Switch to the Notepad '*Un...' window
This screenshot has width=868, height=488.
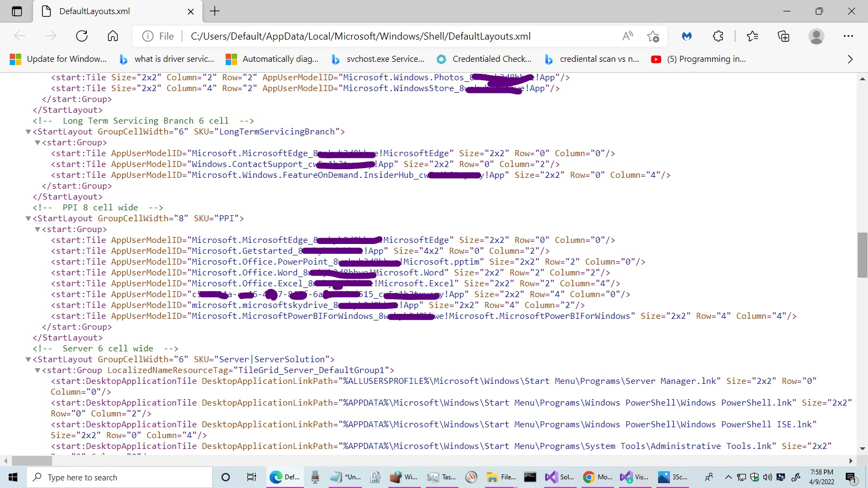coord(346,477)
